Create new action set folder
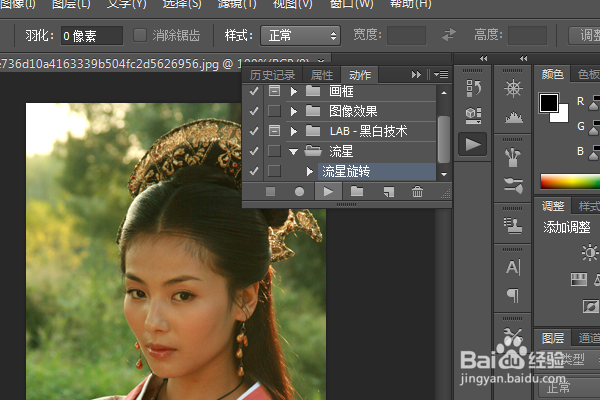The height and width of the screenshot is (400, 600). coord(357,191)
